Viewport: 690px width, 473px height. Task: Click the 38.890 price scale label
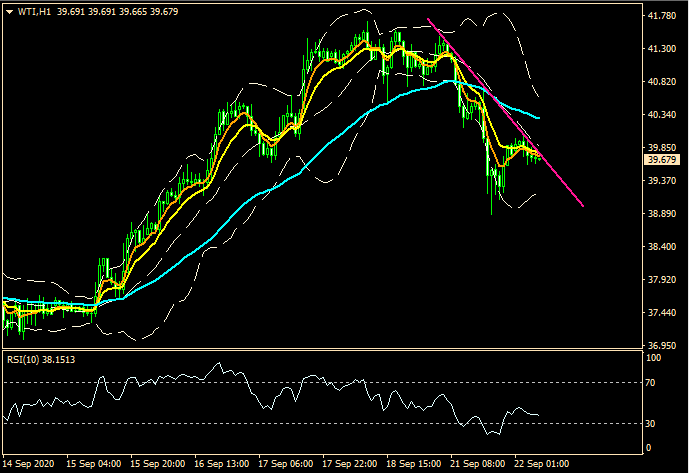664,214
